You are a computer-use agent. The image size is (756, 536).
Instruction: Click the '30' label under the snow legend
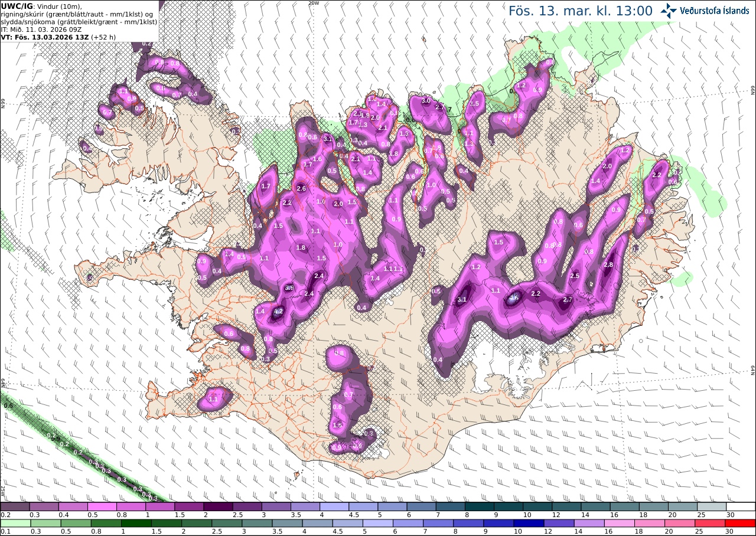click(731, 515)
